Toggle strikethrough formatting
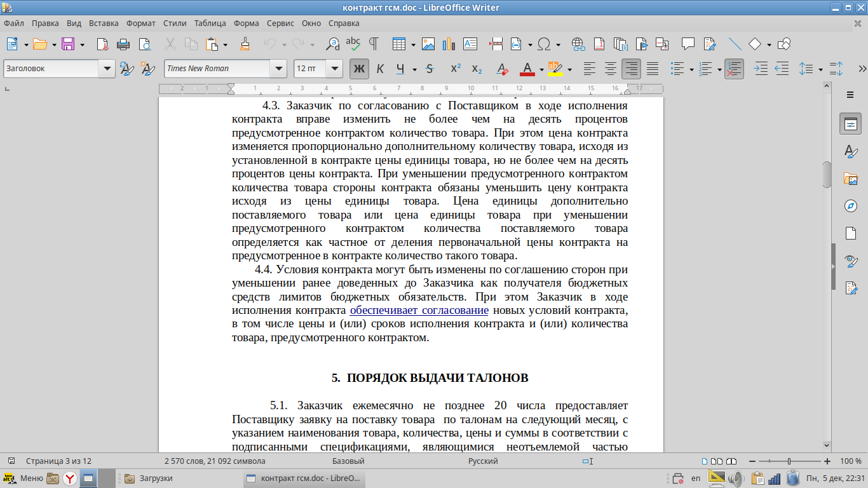Image resolution: width=868 pixels, height=488 pixels. (x=430, y=69)
